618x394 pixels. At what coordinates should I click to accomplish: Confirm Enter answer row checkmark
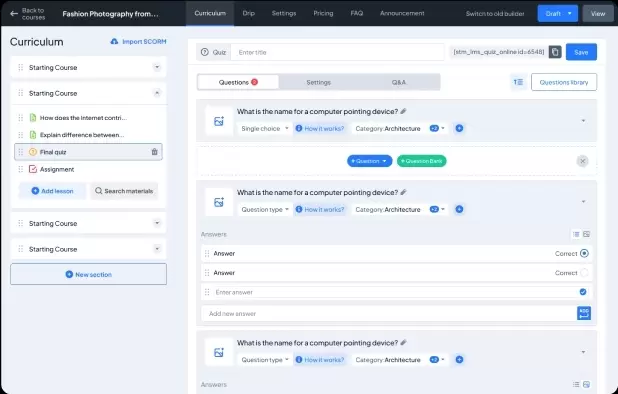pos(583,292)
